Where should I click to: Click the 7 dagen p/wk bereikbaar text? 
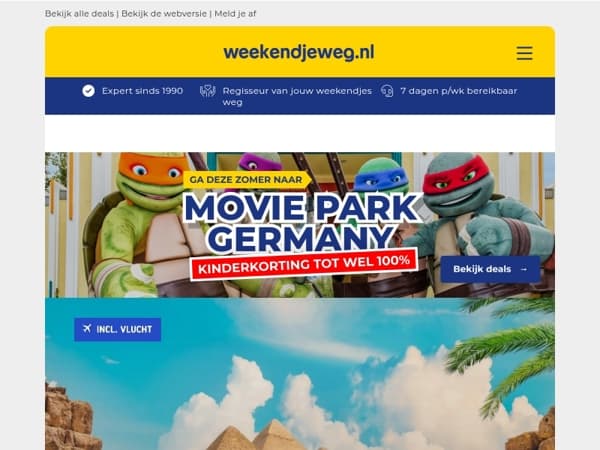pyautogui.click(x=458, y=91)
